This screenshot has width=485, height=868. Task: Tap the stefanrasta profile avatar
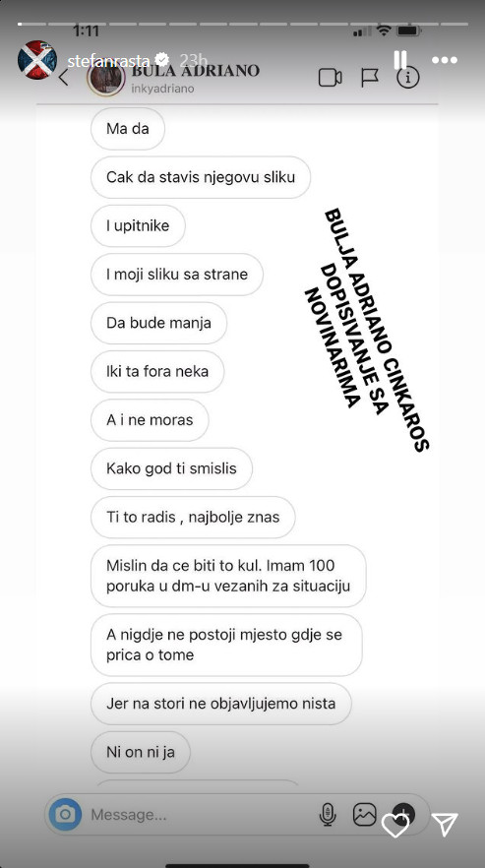37,60
